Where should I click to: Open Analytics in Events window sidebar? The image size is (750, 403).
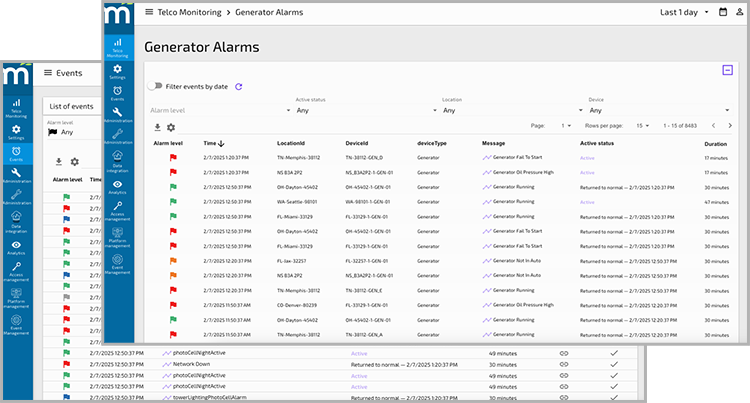point(16,248)
